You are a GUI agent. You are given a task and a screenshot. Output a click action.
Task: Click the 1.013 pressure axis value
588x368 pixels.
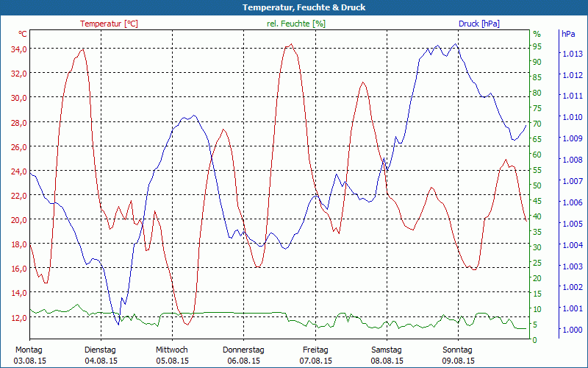click(x=572, y=54)
